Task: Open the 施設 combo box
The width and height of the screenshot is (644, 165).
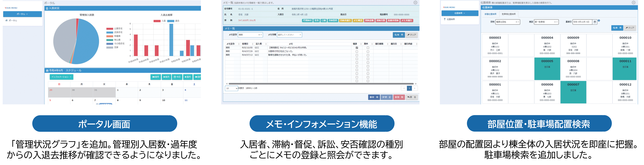Action: (546, 22)
